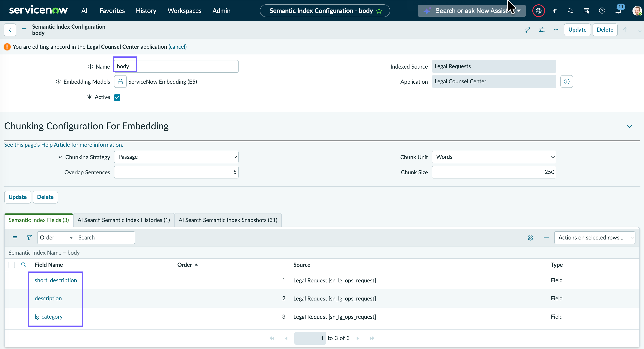Go to previous record up arrow
644x349 pixels.
(626, 30)
